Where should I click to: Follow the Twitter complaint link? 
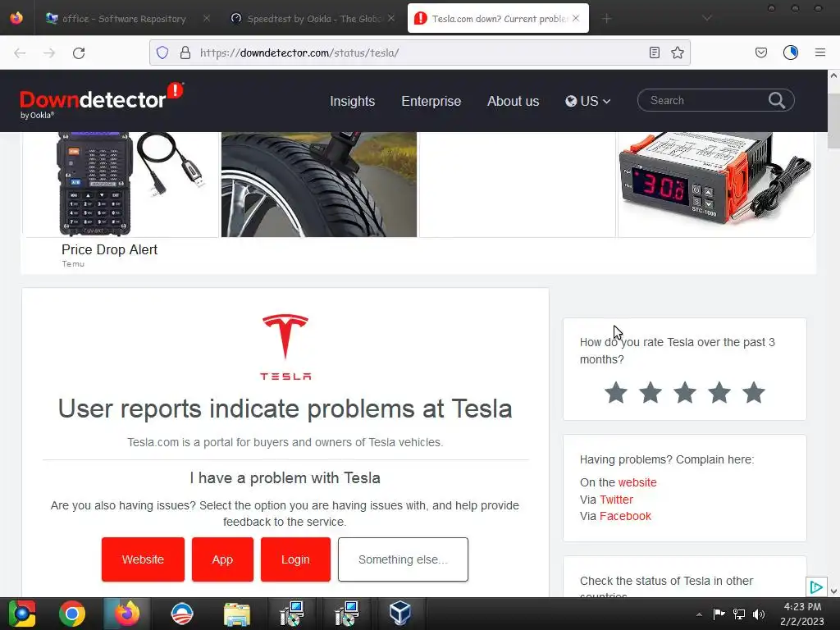tap(617, 500)
